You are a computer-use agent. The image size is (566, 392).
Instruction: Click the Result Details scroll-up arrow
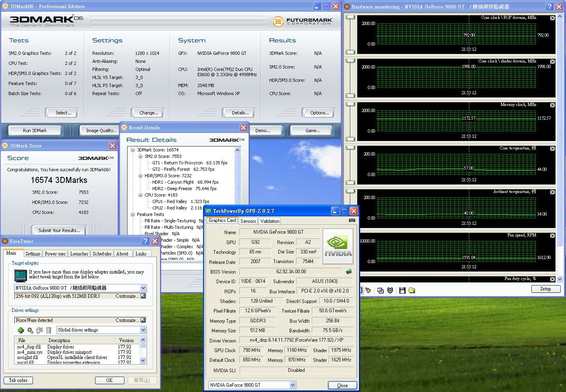coord(237,150)
